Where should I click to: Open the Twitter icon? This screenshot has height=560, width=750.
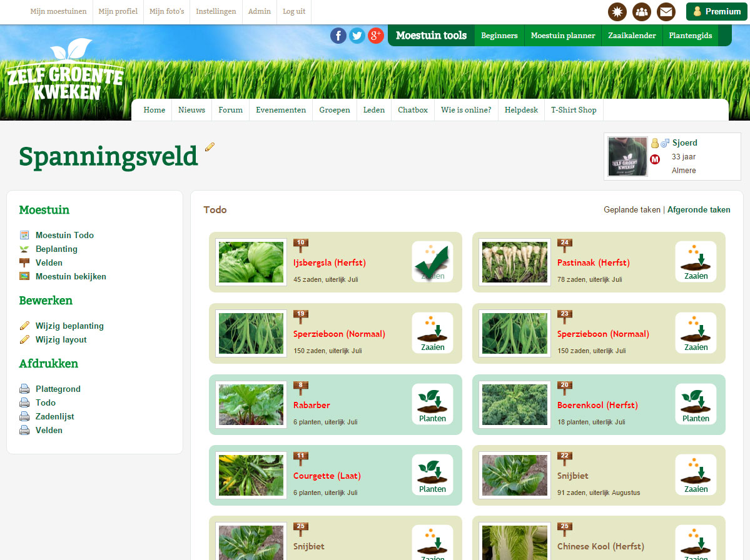pos(357,36)
